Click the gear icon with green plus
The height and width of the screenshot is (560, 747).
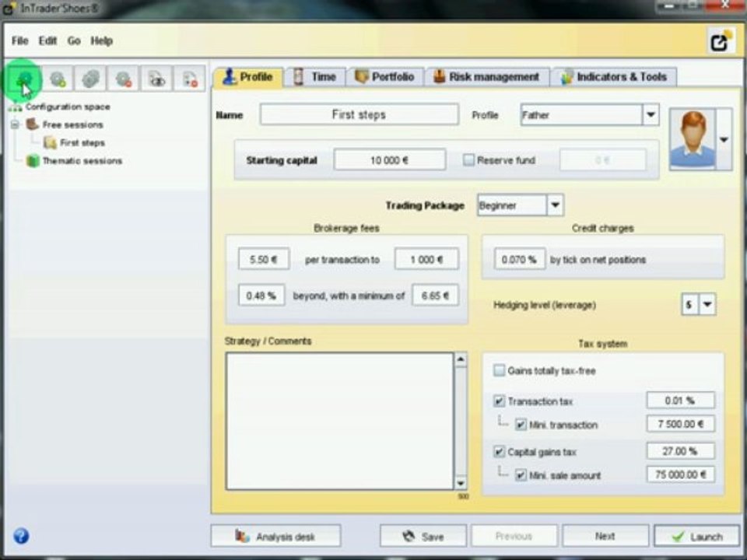58,79
